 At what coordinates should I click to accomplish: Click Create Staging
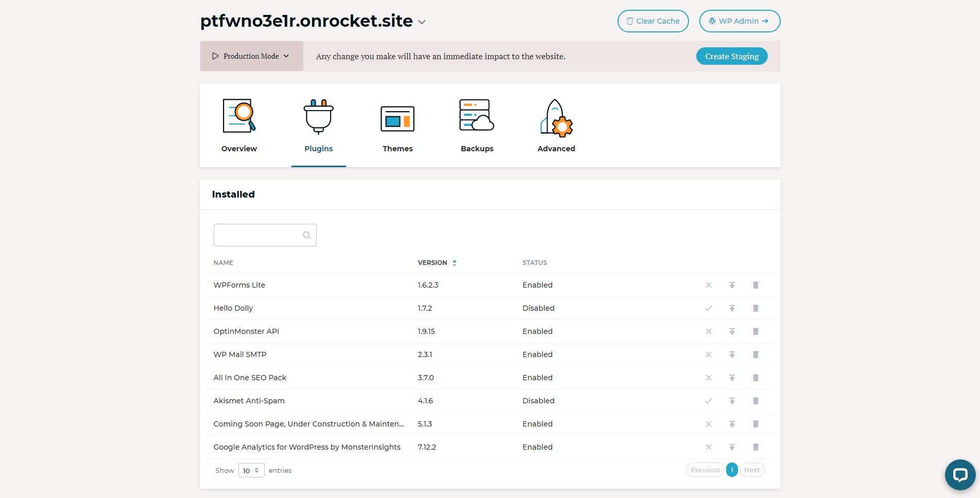(732, 56)
